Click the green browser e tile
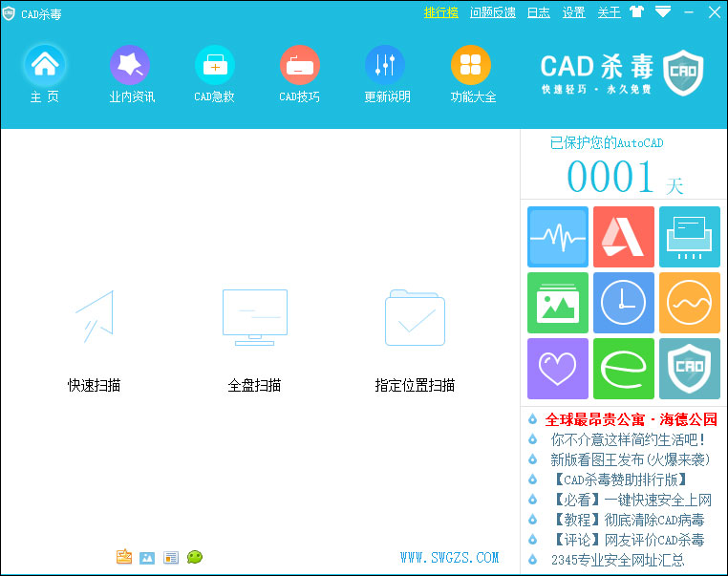 tap(624, 369)
